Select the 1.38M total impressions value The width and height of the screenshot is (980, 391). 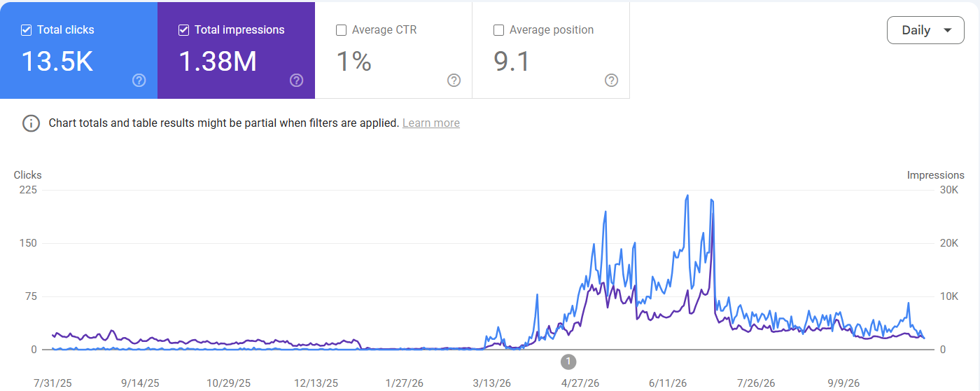[x=218, y=62]
